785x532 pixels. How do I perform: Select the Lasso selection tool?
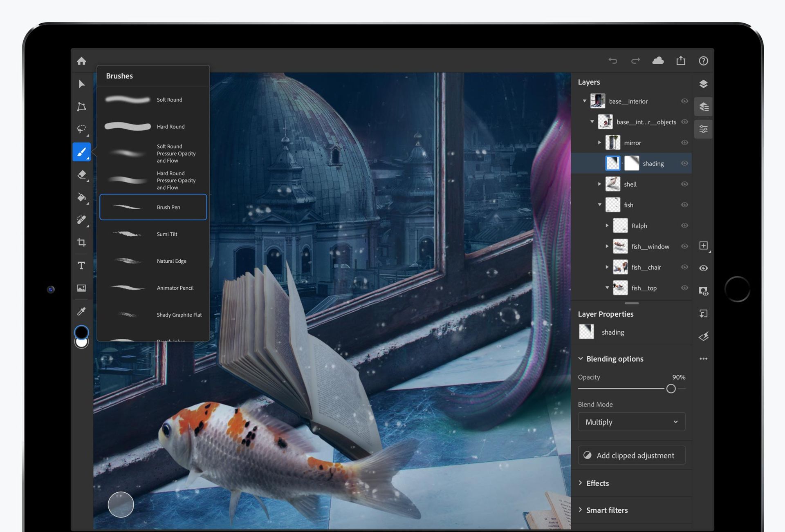[81, 130]
